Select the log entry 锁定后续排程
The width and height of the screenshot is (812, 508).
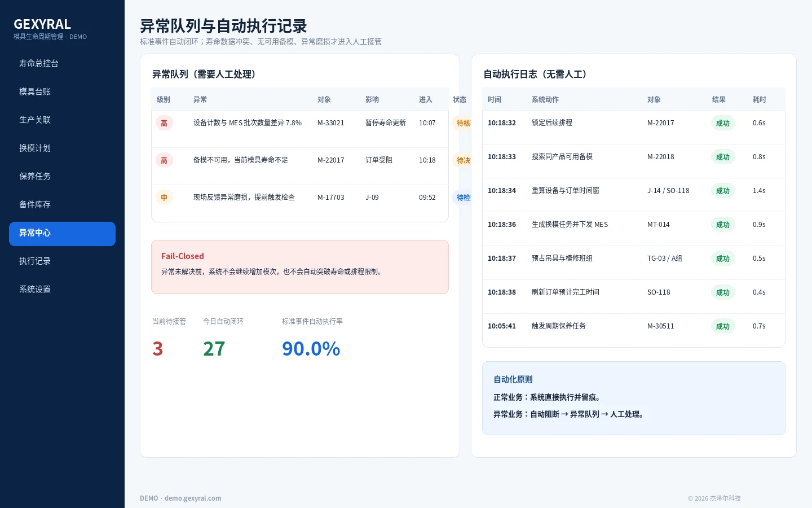point(552,123)
